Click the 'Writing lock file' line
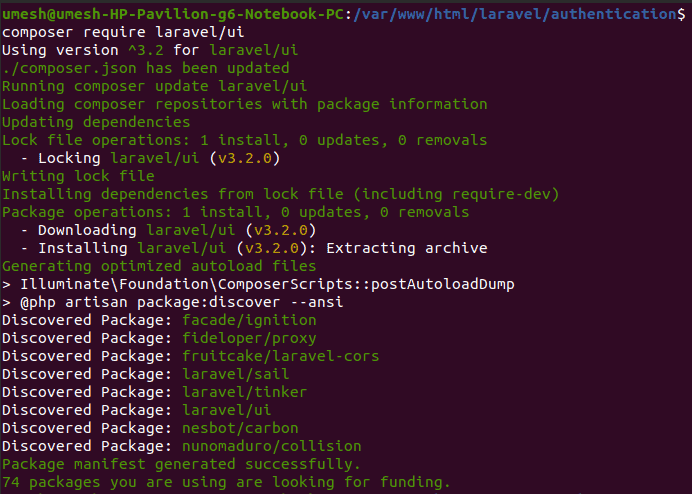The width and height of the screenshot is (692, 494). click(x=78, y=176)
